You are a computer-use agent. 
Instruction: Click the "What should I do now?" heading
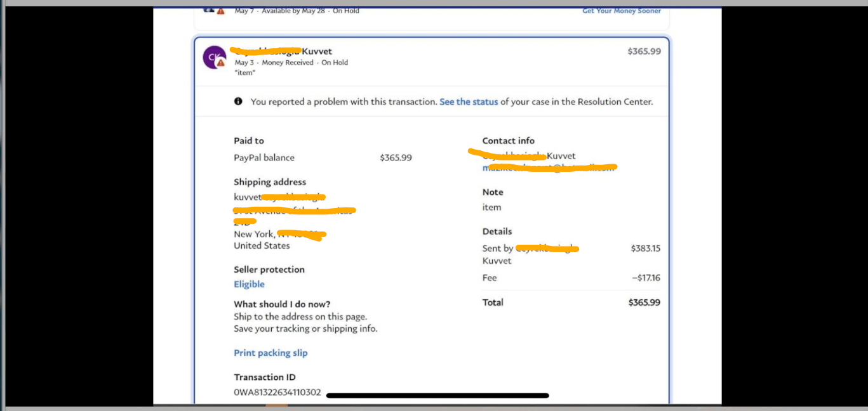click(282, 304)
